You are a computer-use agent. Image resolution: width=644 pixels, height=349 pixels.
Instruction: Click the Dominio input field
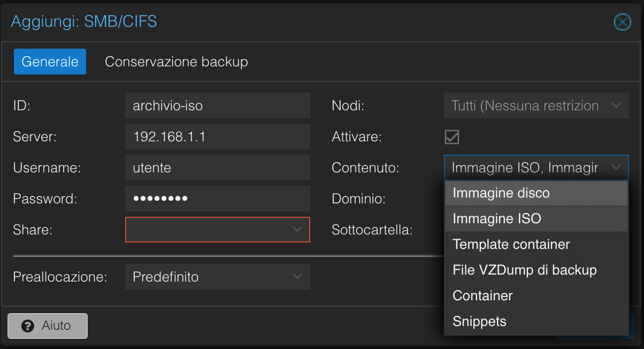(536, 199)
